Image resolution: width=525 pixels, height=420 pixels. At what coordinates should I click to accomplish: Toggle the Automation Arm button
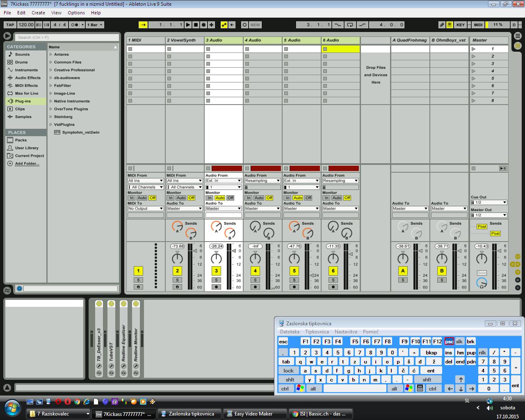224,25
